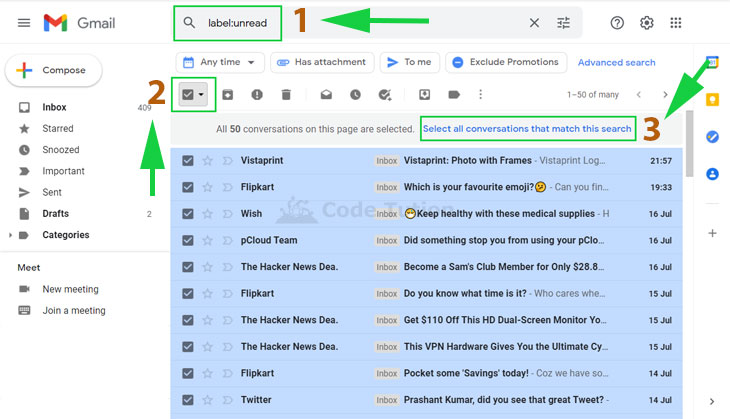Open Google Keep in side panel
The width and height of the screenshot is (730, 419).
712,100
